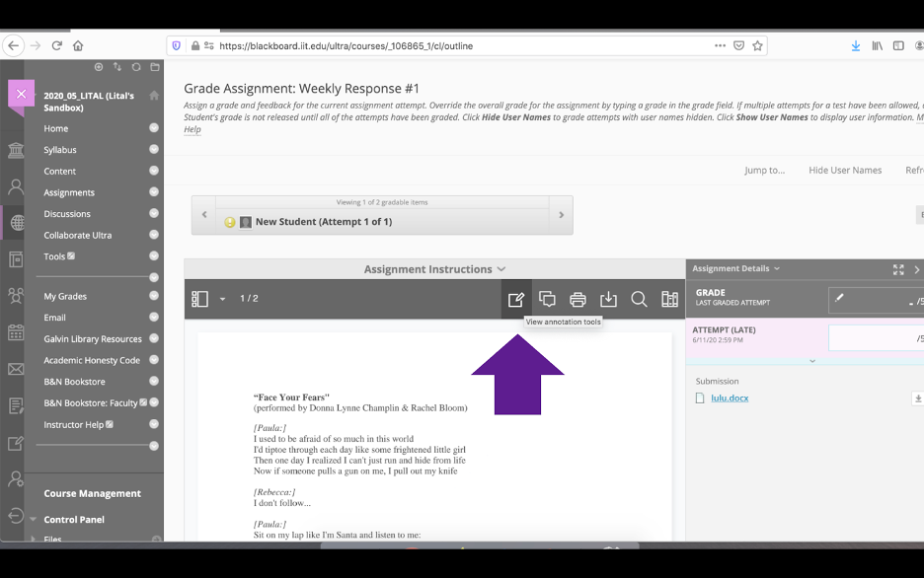Viewport: 924px width, 578px height.
Task: Open browser downloads arrow icon
Action: pyautogui.click(x=856, y=45)
